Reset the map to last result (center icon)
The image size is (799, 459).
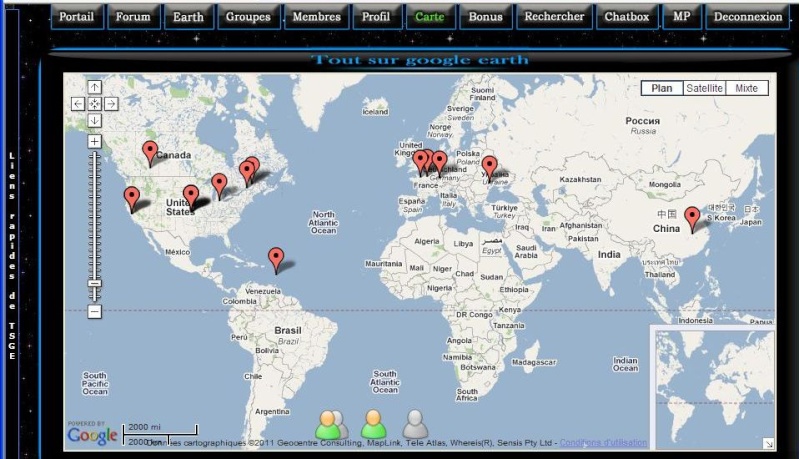coord(94,104)
